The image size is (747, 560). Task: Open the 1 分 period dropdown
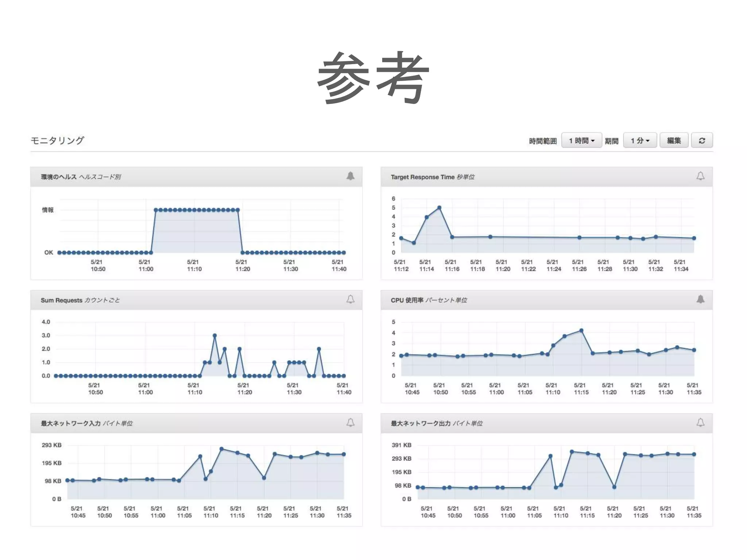click(x=640, y=140)
